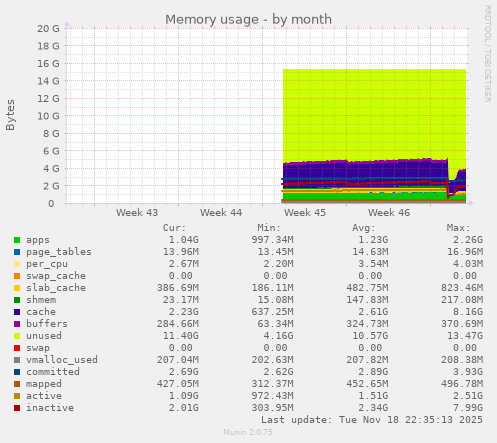The height and width of the screenshot is (443, 497).
Task: Click the 'Min:' column header
Action: point(269,228)
